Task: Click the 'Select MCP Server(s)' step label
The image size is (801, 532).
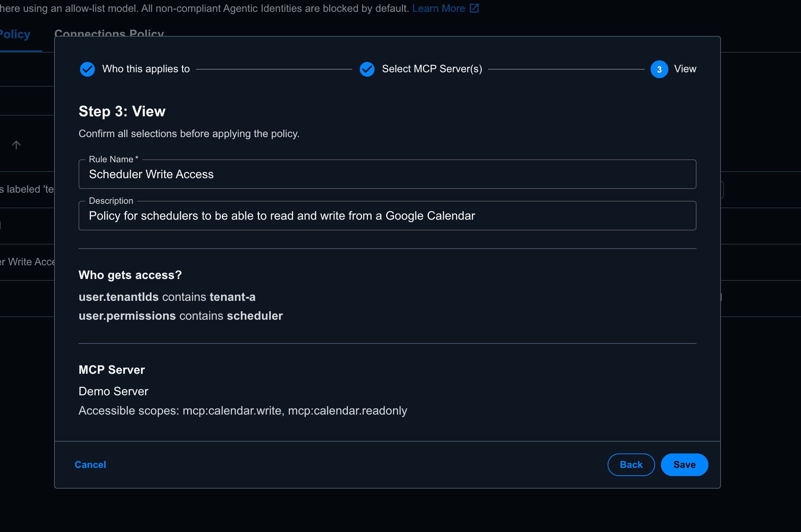Action: (432, 69)
